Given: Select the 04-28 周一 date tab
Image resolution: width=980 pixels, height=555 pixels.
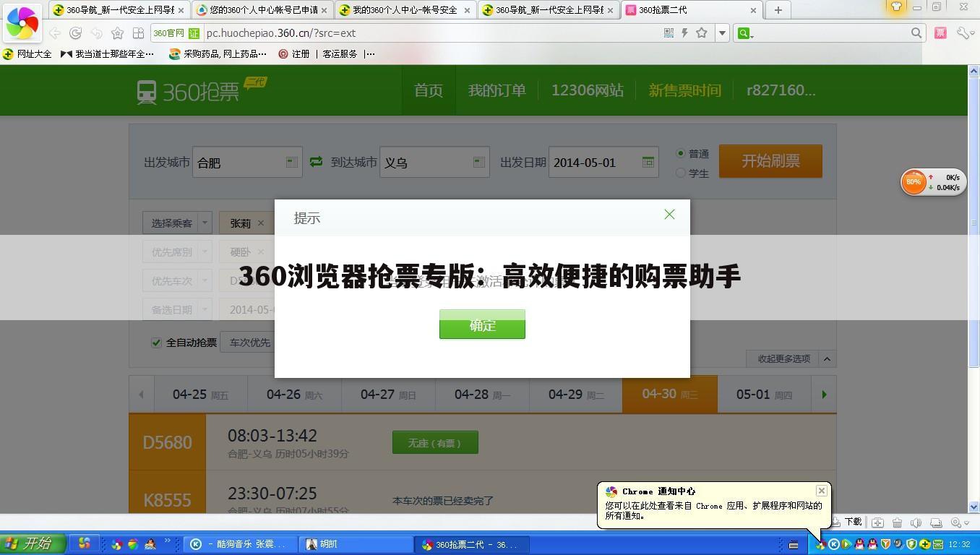Looking at the screenshot, I should (x=482, y=395).
